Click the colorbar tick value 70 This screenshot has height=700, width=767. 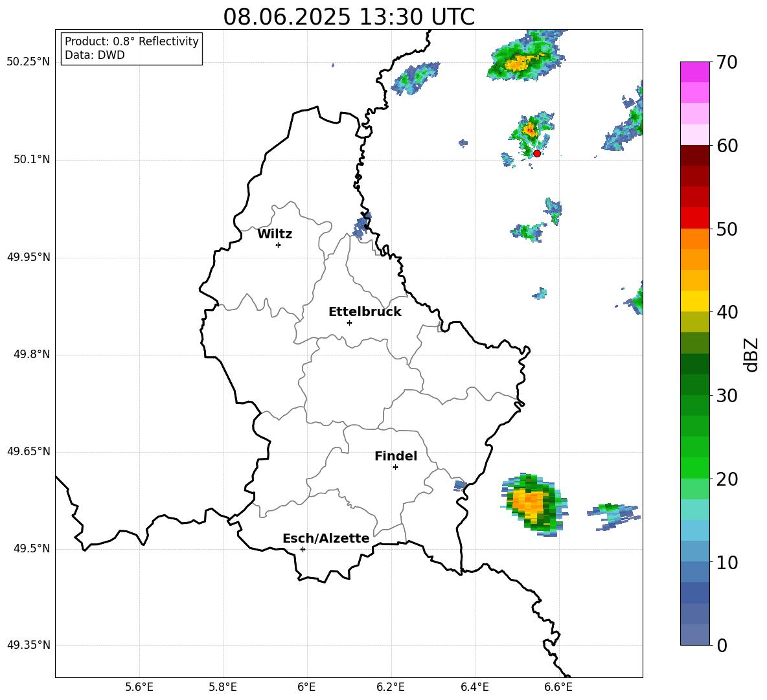727,62
